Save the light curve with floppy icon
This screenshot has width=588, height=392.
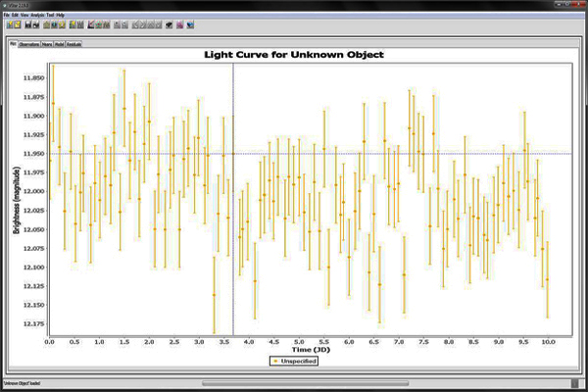click(29, 24)
